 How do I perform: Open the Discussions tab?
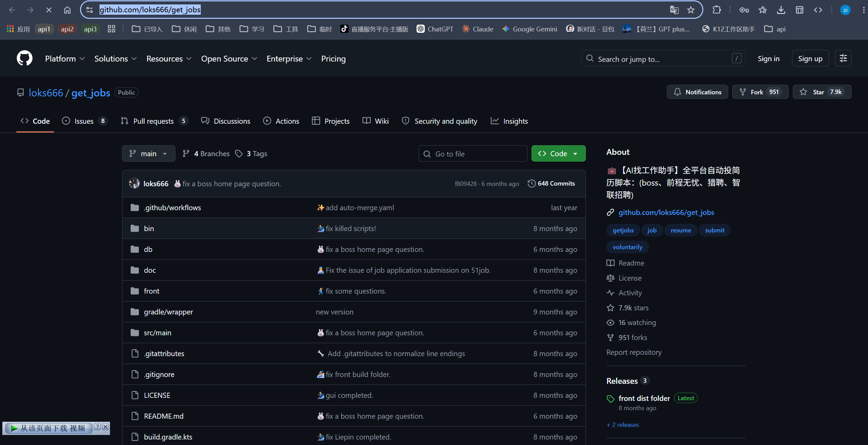click(x=225, y=121)
